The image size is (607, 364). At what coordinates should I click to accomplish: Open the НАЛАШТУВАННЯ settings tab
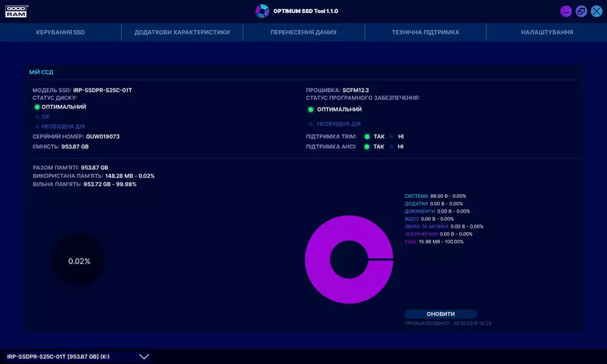coord(547,32)
